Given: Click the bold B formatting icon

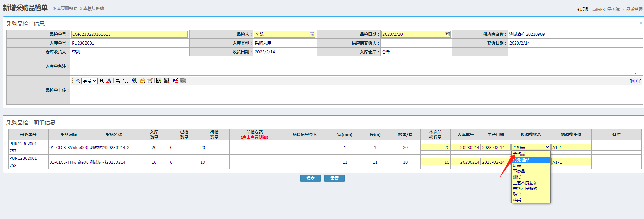Looking at the screenshot, I should 101,81.
